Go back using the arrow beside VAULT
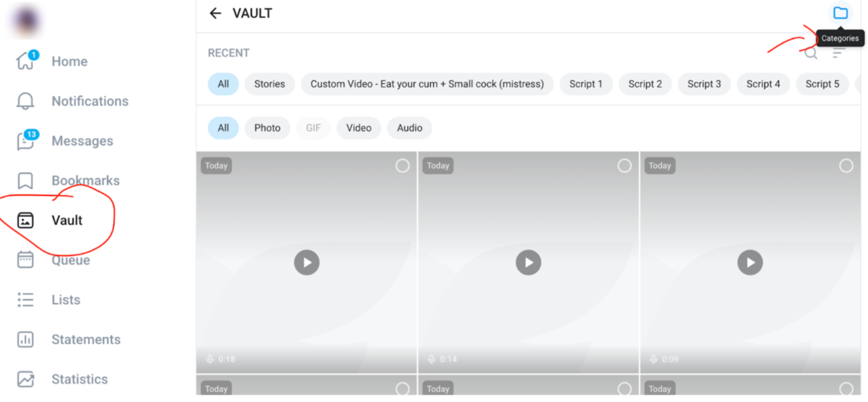The width and height of the screenshot is (868, 402). pyautogui.click(x=215, y=12)
